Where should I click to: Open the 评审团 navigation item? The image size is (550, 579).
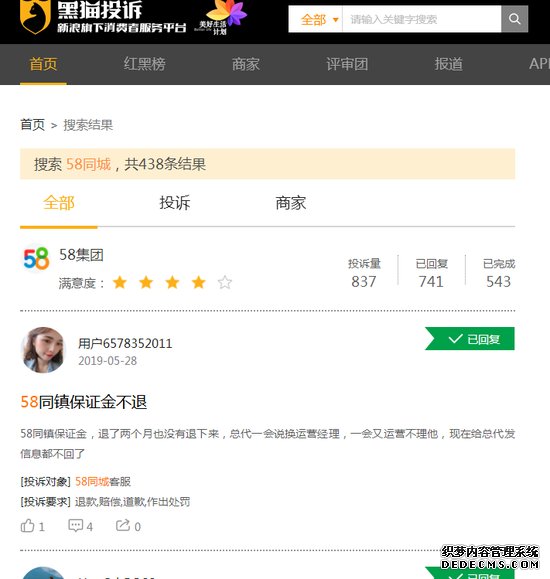(x=347, y=64)
